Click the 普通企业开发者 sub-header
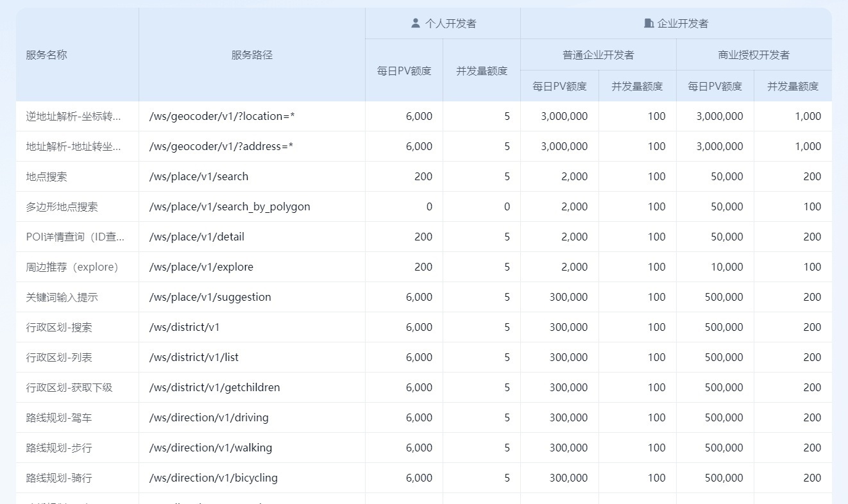 [x=598, y=55]
